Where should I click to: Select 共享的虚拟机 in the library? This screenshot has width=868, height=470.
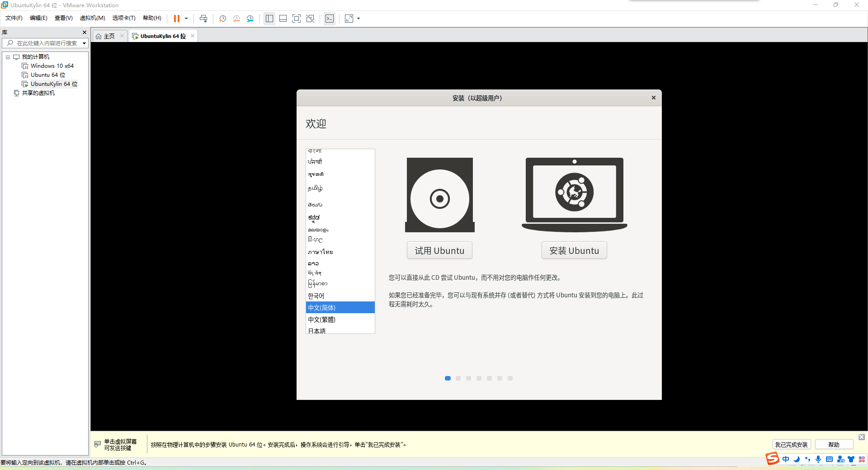[38, 93]
